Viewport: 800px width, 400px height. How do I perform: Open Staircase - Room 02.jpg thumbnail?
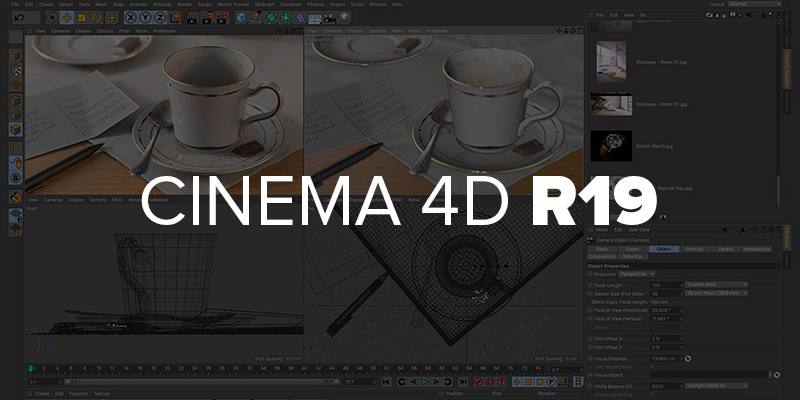[x=611, y=104]
